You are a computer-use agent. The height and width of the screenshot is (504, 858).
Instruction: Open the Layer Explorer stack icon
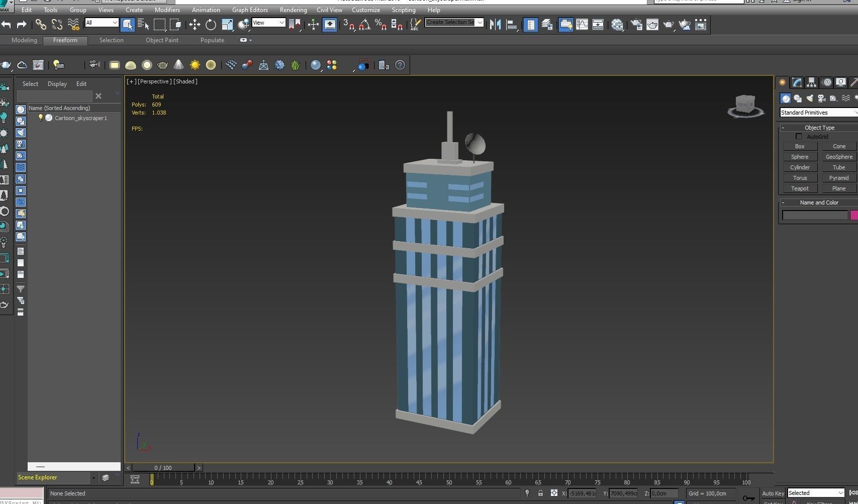pos(547,24)
